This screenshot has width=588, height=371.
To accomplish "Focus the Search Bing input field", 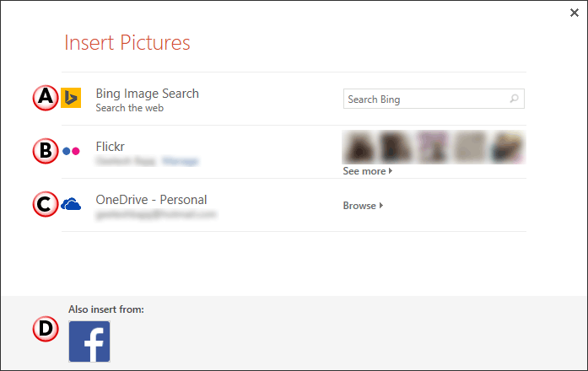I will 434,99.
